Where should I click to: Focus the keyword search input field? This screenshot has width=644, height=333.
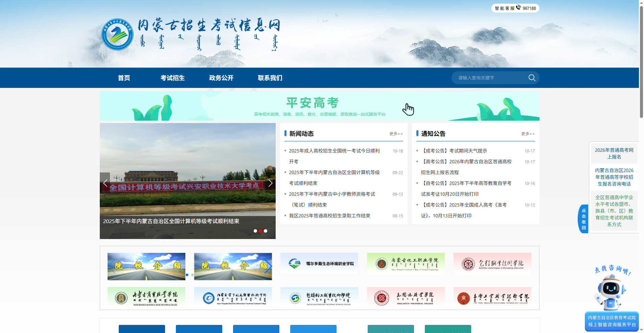[490, 78]
